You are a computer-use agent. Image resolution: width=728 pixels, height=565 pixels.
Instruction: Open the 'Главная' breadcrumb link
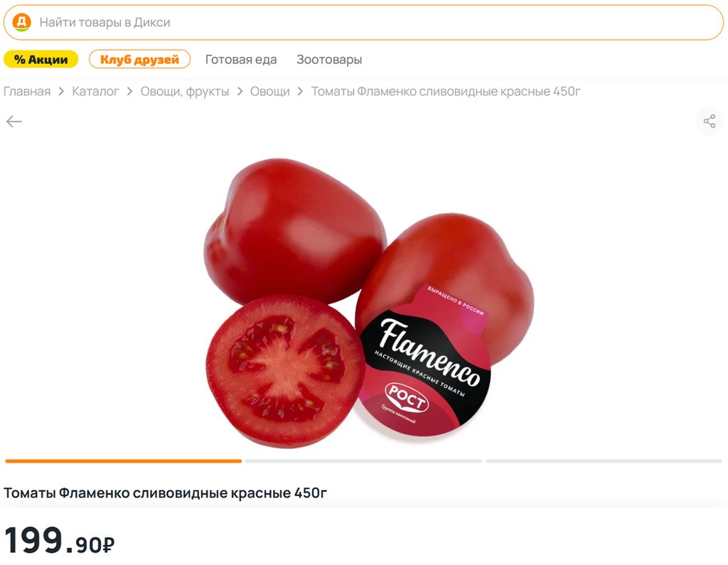[x=27, y=92]
